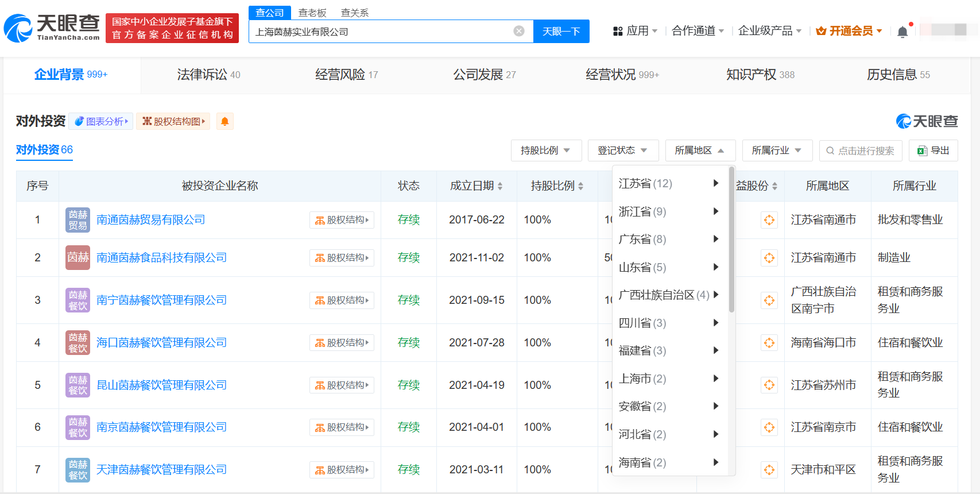
Task: Open 股权结构图 equity structure chart
Action: [x=173, y=121]
